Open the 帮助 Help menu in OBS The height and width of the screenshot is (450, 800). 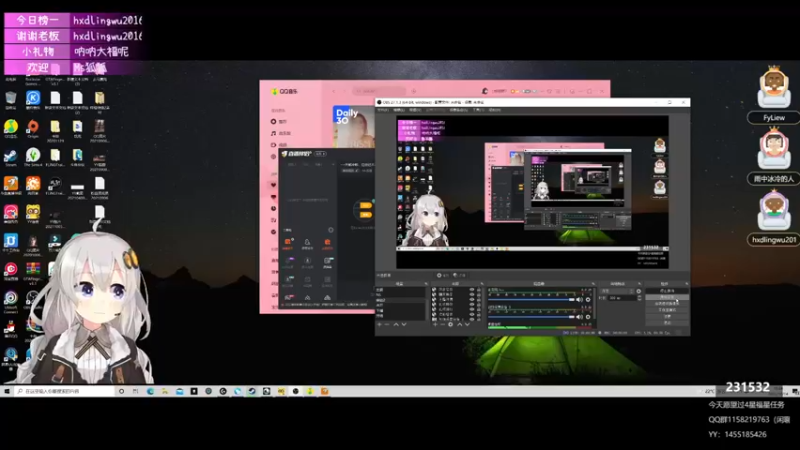[x=495, y=110]
